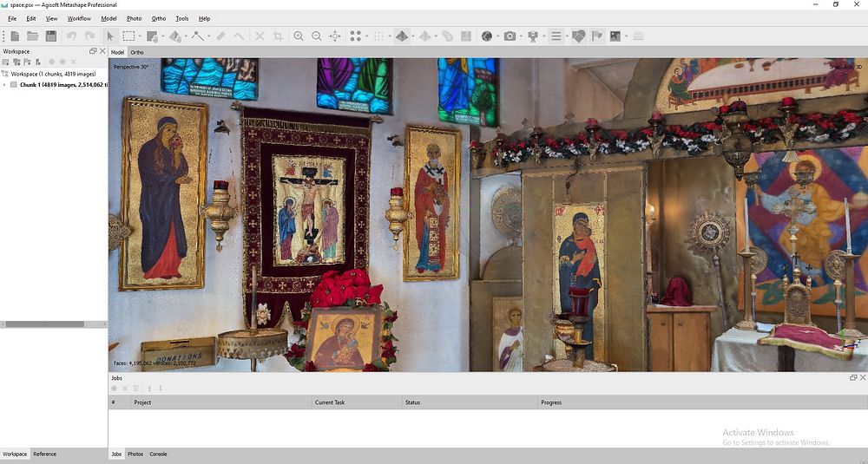Toggle the show cameras button
868x464 pixels.
533,36
